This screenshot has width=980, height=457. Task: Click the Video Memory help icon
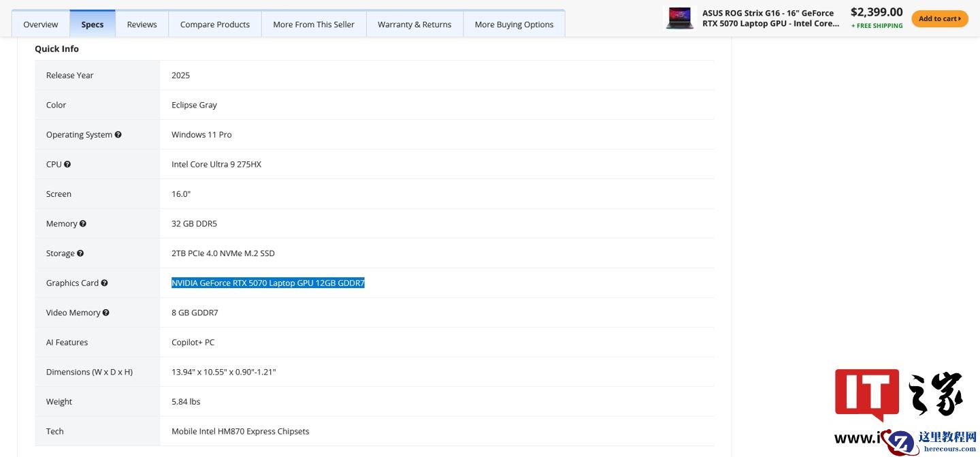(105, 313)
